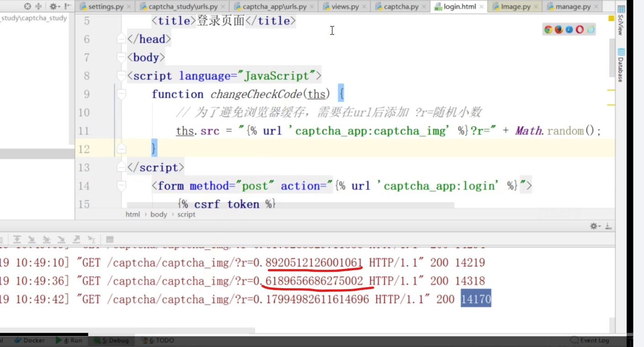
Task: Click the Run to Cursor icon
Action: 91,239
